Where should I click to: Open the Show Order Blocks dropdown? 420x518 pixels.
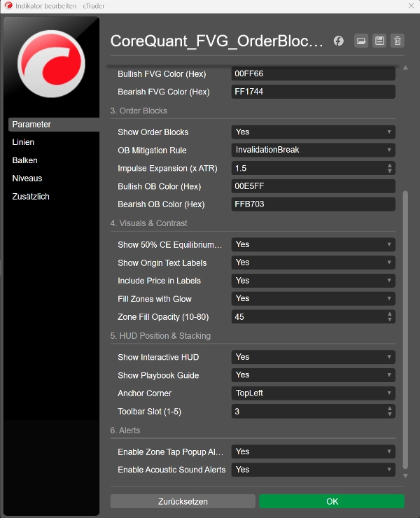coord(314,132)
